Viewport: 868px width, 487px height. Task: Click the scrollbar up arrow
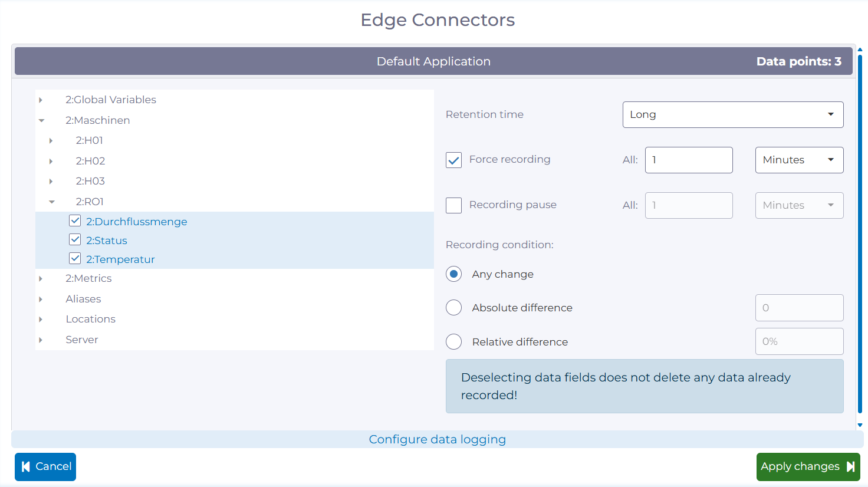tap(860, 50)
